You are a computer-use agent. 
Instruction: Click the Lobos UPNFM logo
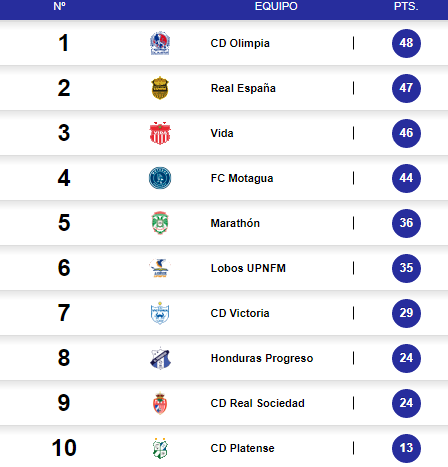click(x=160, y=268)
